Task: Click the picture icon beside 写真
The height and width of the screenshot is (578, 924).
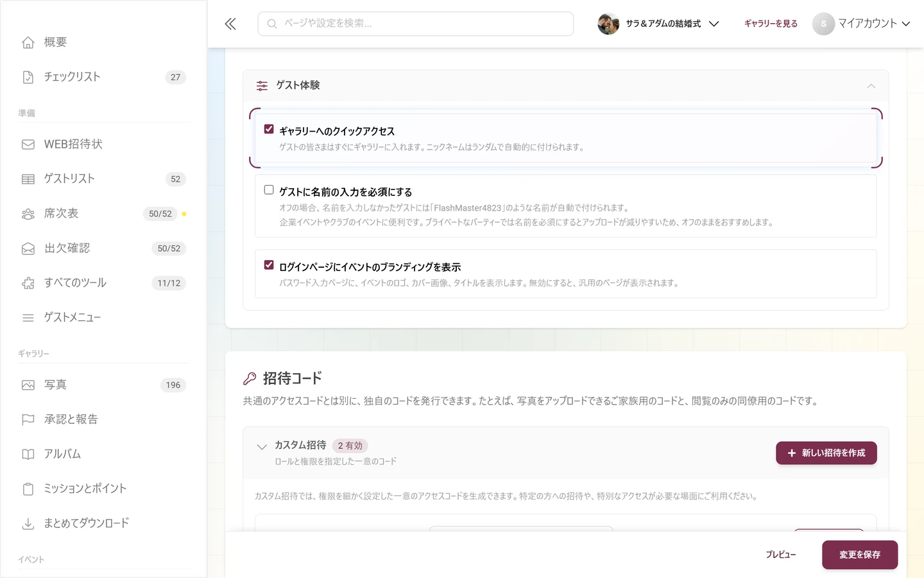Action: [x=28, y=385]
